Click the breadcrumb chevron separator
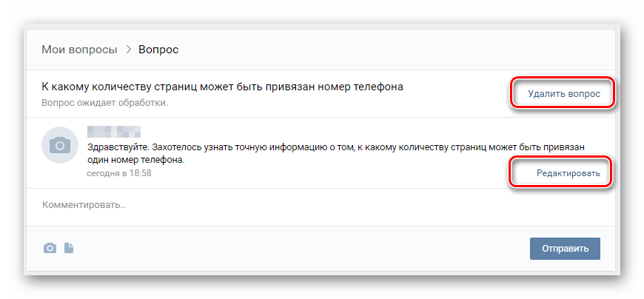This screenshot has width=644, height=299. coord(128,50)
